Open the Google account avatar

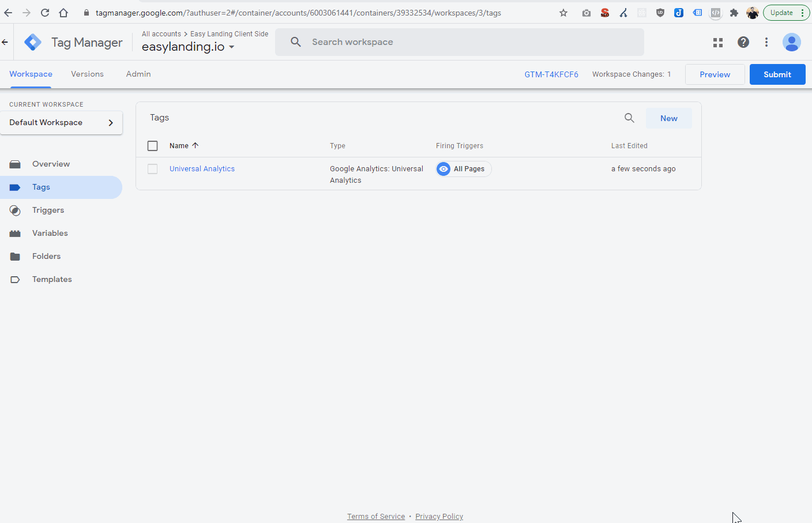click(792, 42)
